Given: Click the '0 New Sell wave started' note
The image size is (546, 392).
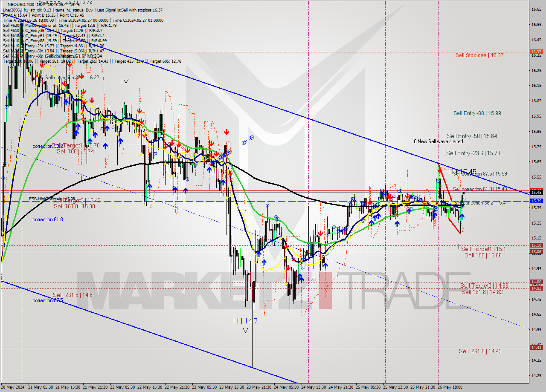Looking at the screenshot, I should pyautogui.click(x=438, y=141).
